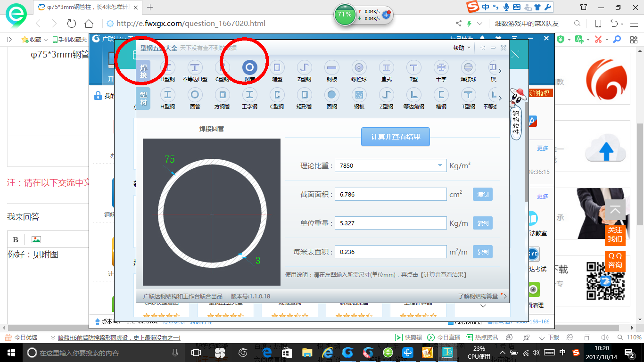Open 热点资讯 in browser status bar
This screenshot has height=362, width=644.
(482, 337)
